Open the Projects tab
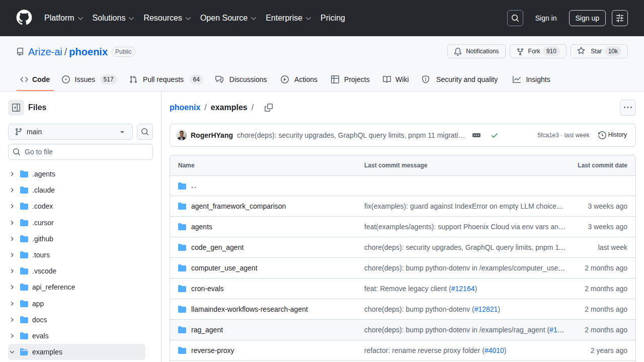This screenshot has width=644, height=362. [350, 79]
